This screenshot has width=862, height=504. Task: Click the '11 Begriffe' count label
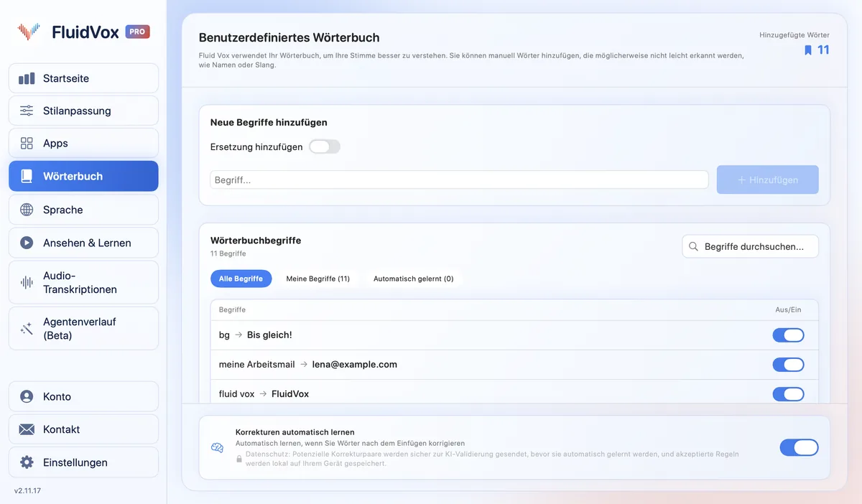coord(228,253)
